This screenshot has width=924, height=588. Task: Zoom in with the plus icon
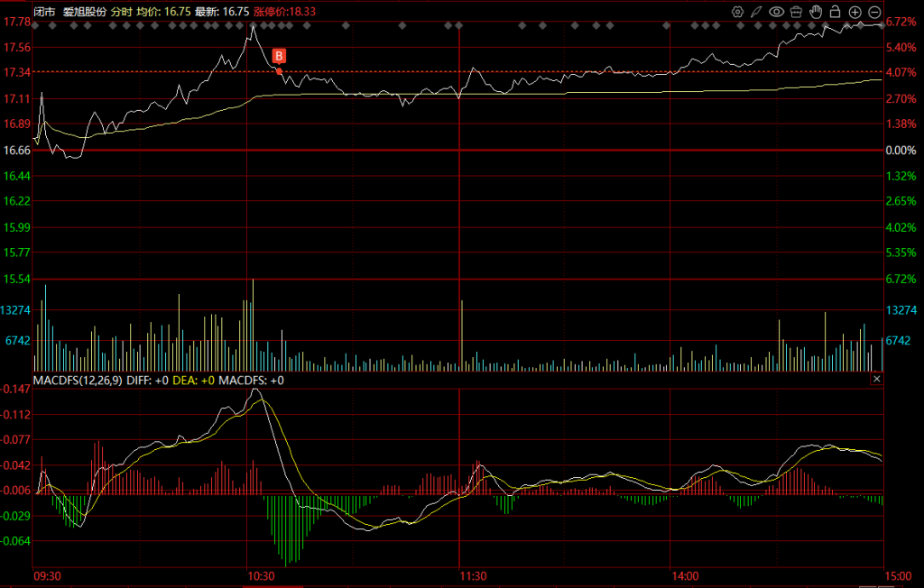(855, 12)
